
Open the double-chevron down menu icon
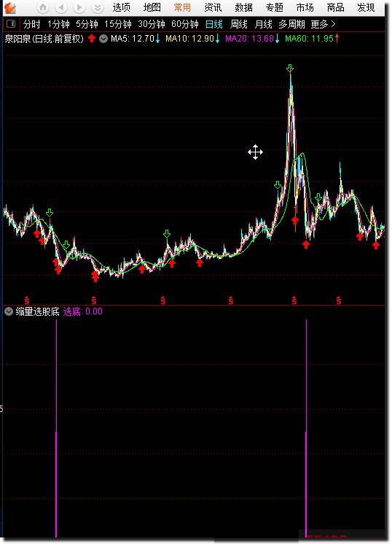tap(98, 7)
